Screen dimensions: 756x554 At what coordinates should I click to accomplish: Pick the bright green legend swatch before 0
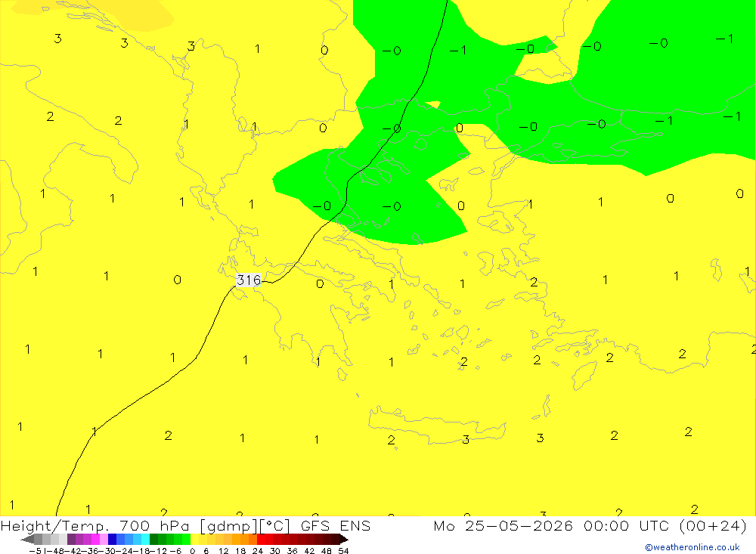(x=186, y=539)
